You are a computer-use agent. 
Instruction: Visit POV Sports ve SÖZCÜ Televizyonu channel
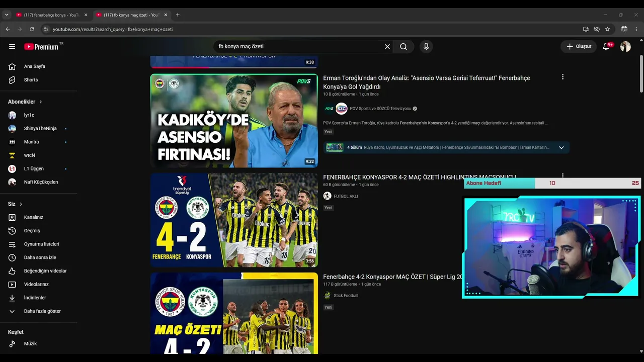click(380, 109)
